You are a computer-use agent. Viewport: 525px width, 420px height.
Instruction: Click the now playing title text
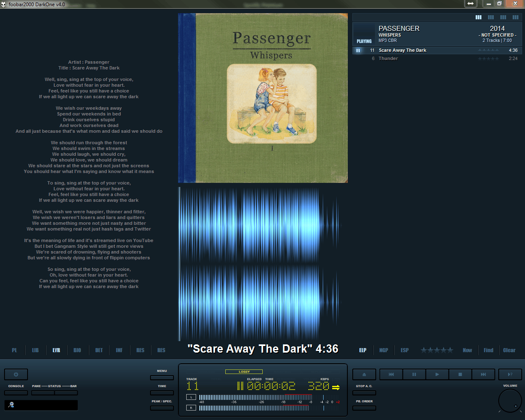point(263,349)
